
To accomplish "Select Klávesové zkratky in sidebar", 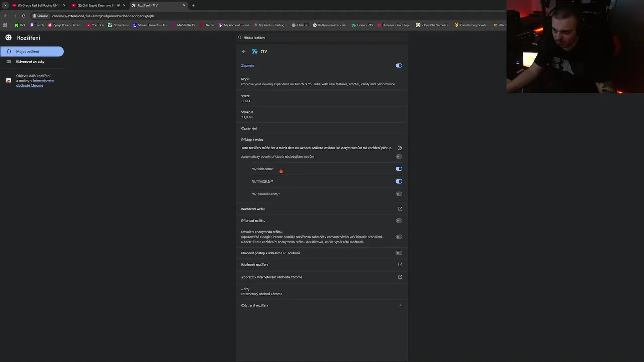I will pos(32,61).
